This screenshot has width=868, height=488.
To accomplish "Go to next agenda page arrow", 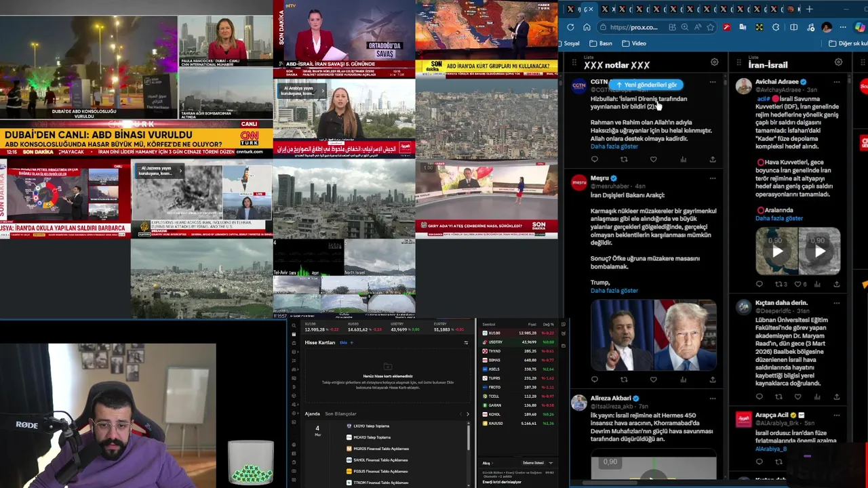I will (467, 413).
